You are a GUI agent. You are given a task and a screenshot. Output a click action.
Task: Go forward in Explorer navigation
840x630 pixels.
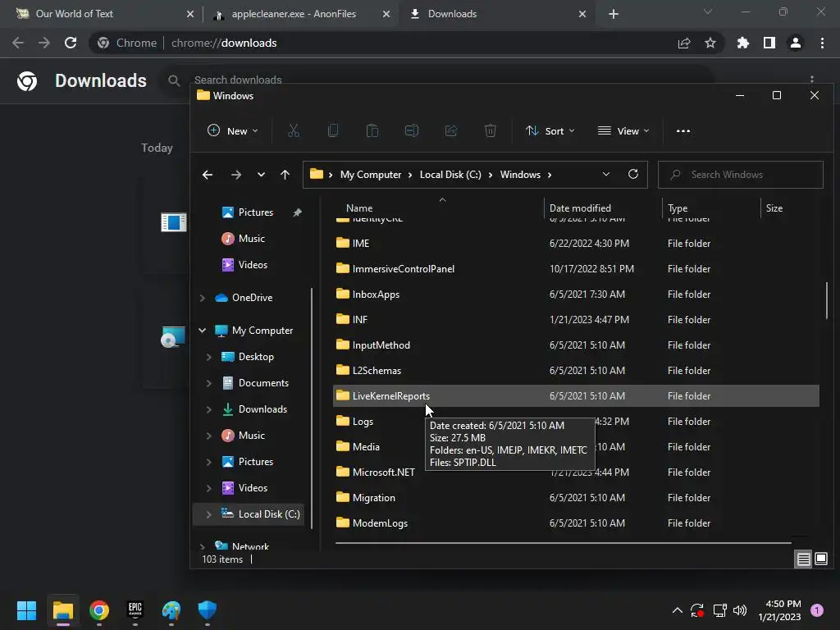point(235,175)
